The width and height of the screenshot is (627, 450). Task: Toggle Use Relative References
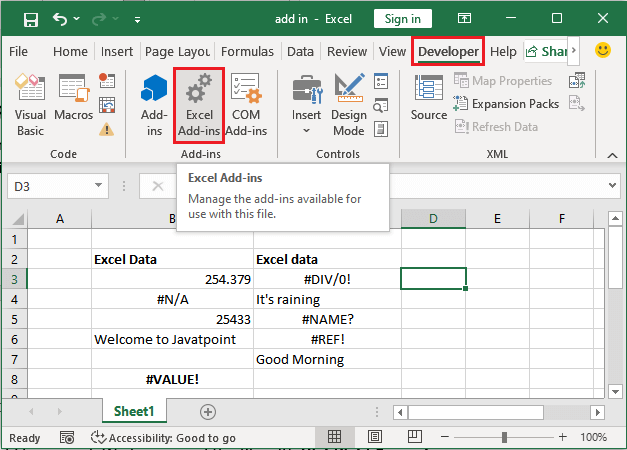click(x=107, y=105)
